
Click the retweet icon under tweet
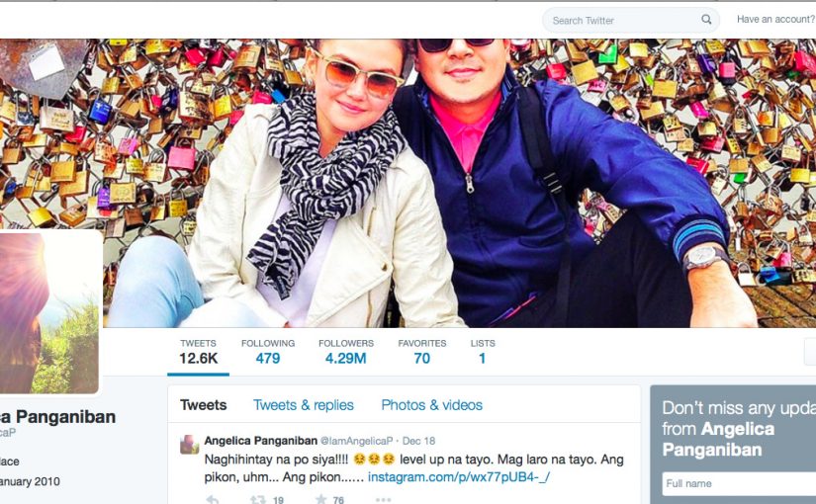(257, 500)
